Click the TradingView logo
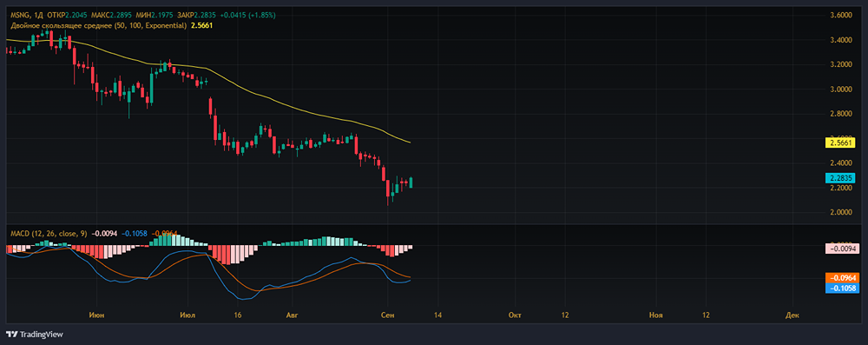 pos(35,335)
